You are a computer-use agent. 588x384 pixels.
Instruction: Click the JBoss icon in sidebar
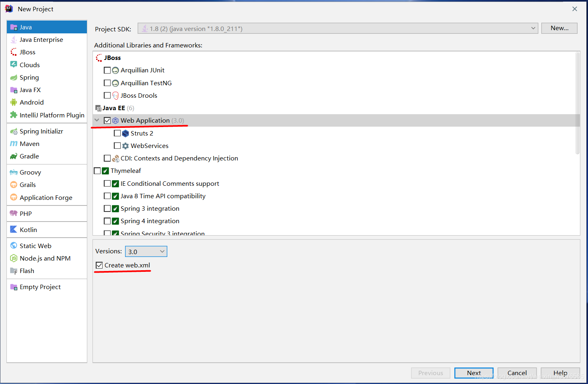tap(14, 52)
